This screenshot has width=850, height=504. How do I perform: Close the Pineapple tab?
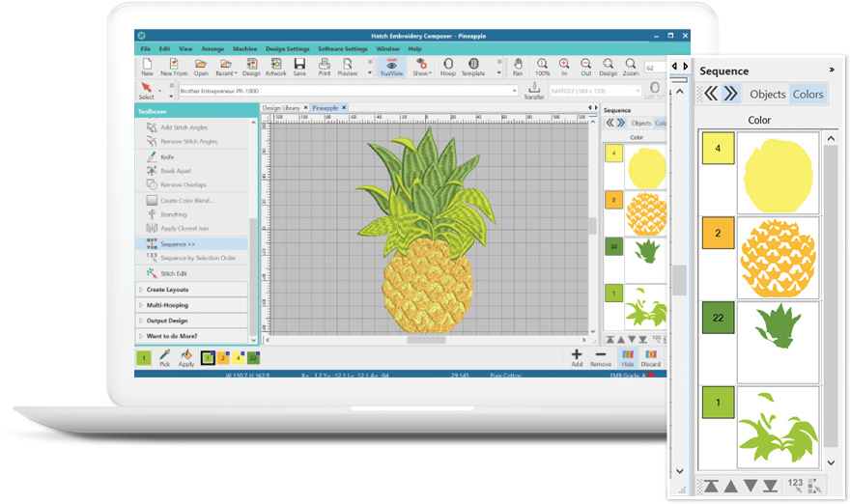point(344,108)
